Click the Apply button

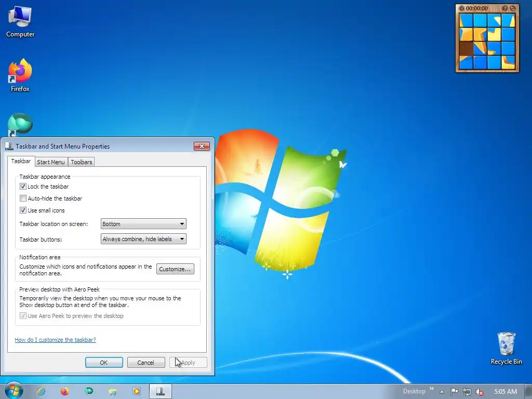click(188, 362)
